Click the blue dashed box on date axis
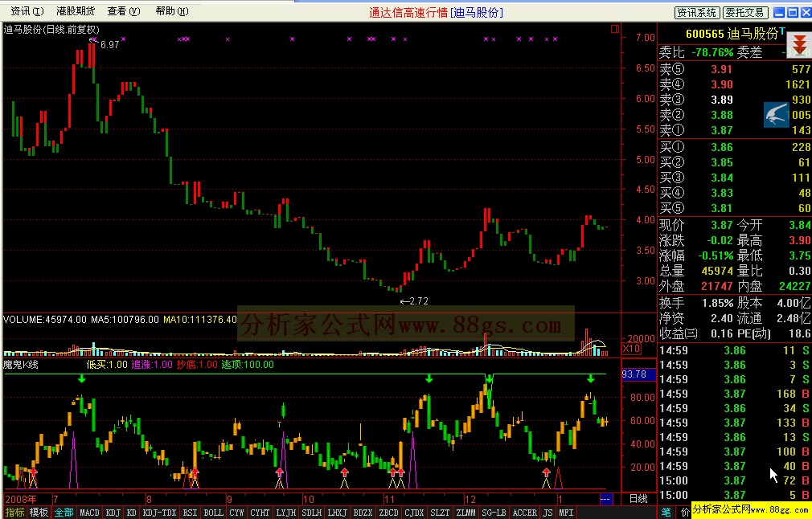The height and width of the screenshot is (519, 812). [606, 500]
